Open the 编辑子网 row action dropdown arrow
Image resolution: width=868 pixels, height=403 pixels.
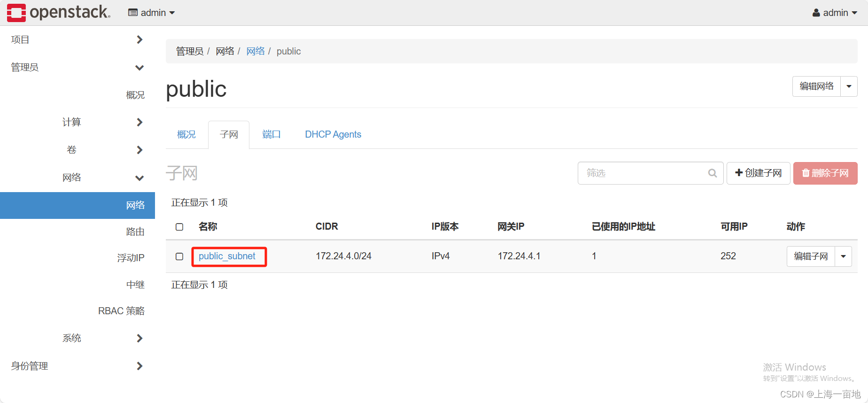[843, 256]
